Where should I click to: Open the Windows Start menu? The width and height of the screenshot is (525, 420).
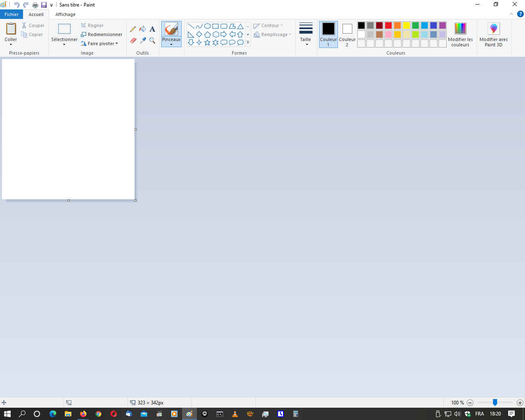tap(7, 414)
